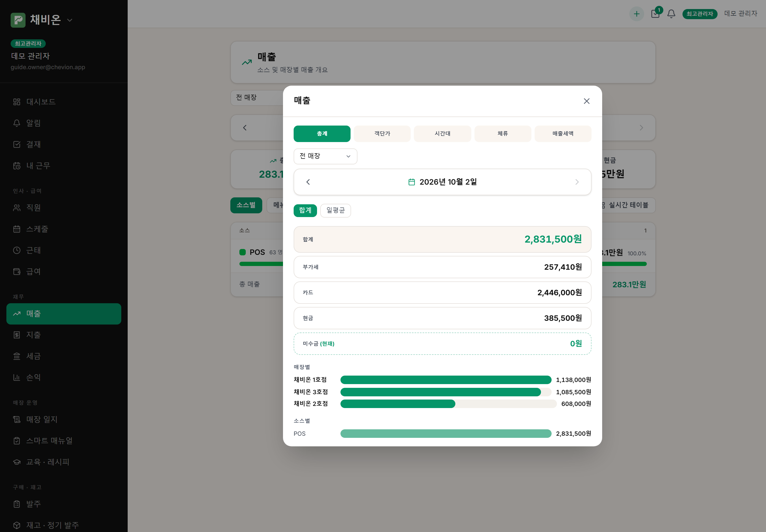The width and height of the screenshot is (766, 532).
Task: Select the 합계 toggle
Action: 305,211
